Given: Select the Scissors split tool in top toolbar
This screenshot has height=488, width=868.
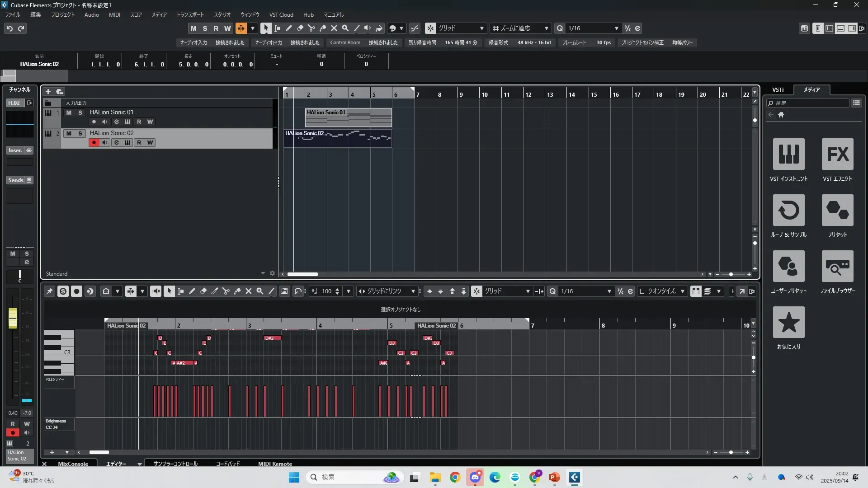Looking at the screenshot, I should 311,28.
